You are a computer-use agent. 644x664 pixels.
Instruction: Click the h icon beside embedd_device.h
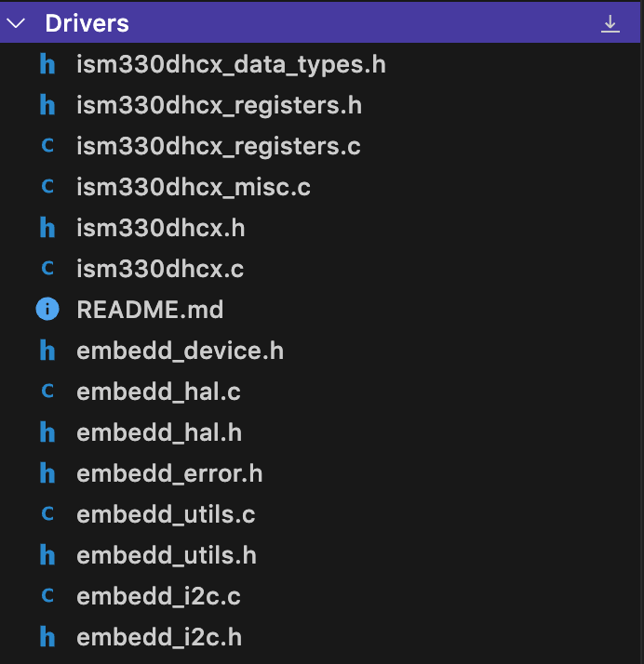(47, 351)
